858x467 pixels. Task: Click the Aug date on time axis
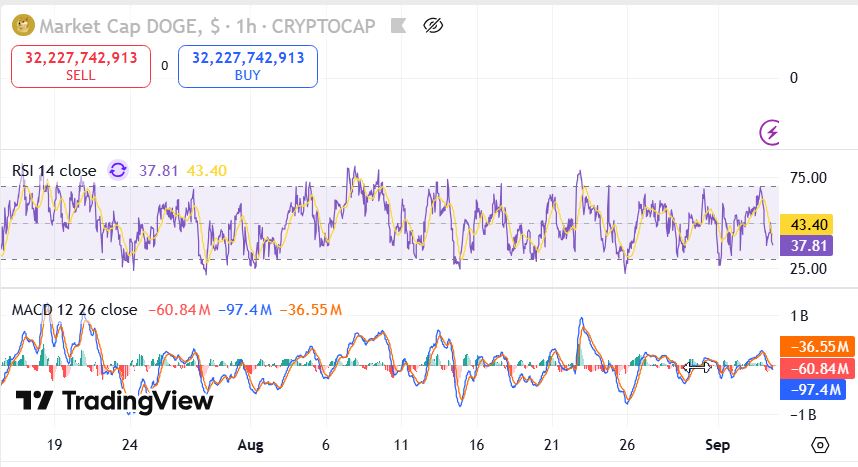(x=251, y=445)
